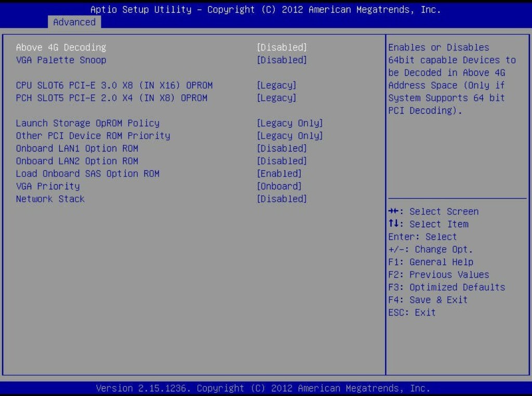Select CPU SLOT6 PCI-E 3.0 X8 OPROM

114,85
